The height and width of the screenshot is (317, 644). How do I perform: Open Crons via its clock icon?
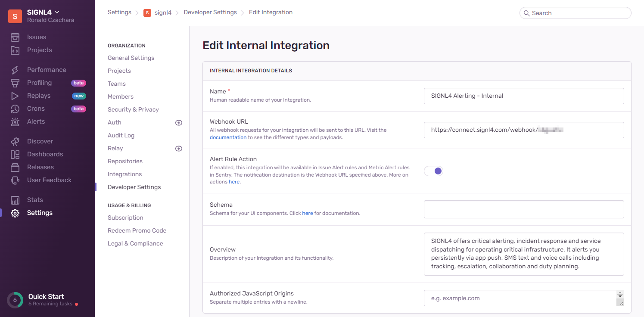coord(15,109)
